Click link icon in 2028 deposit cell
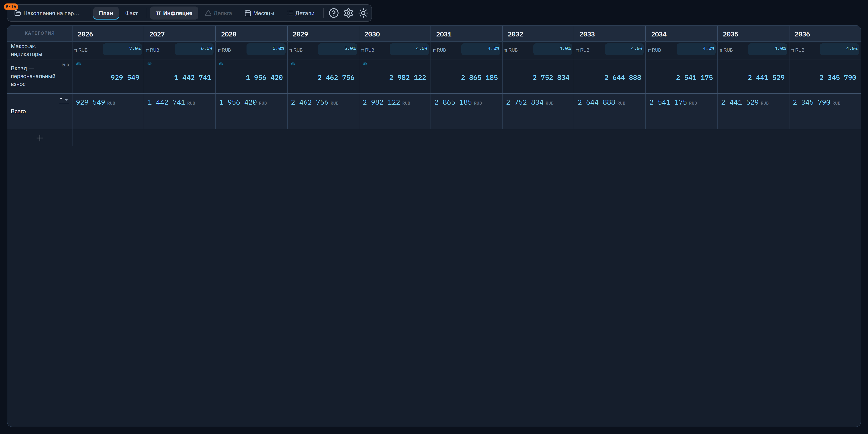 [221, 64]
